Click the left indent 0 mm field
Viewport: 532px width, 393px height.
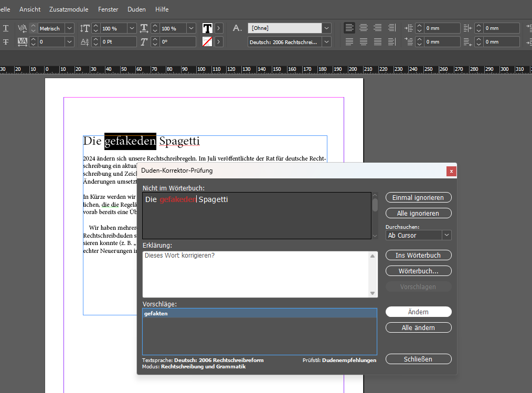[442, 28]
